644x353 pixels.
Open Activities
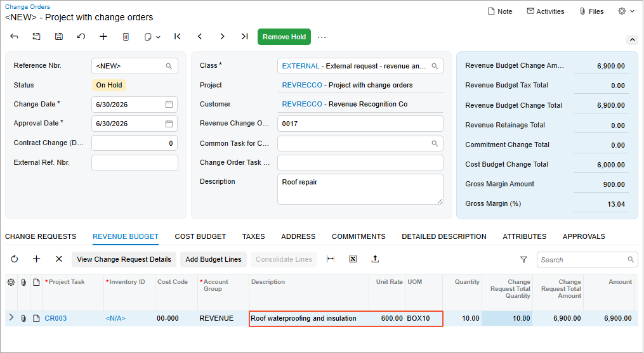pyautogui.click(x=546, y=11)
